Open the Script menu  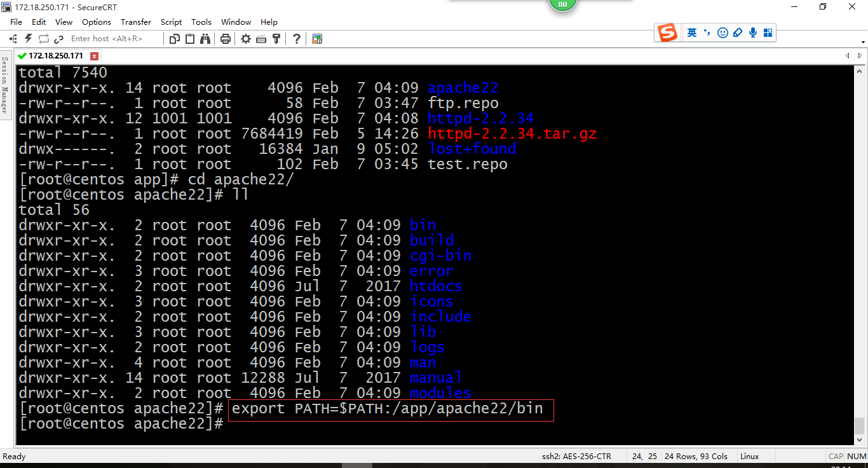coord(172,22)
